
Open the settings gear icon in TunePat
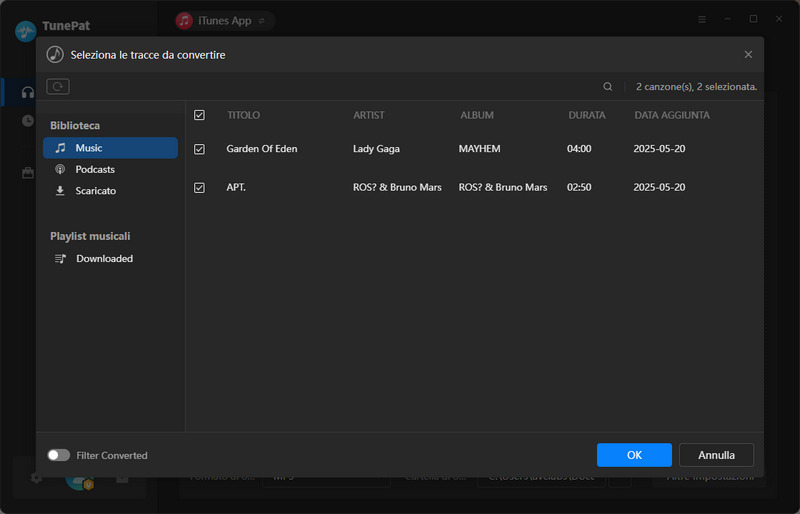pyautogui.click(x=36, y=478)
